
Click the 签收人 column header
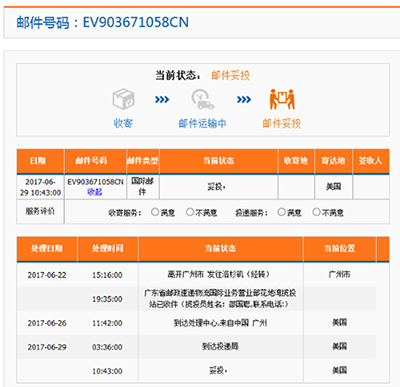point(371,161)
